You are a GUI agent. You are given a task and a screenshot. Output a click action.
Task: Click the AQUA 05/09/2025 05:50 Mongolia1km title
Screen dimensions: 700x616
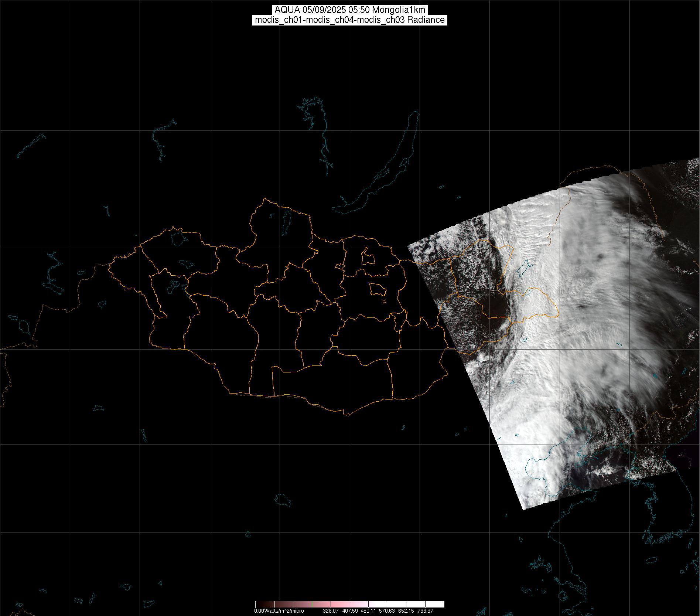click(x=350, y=10)
